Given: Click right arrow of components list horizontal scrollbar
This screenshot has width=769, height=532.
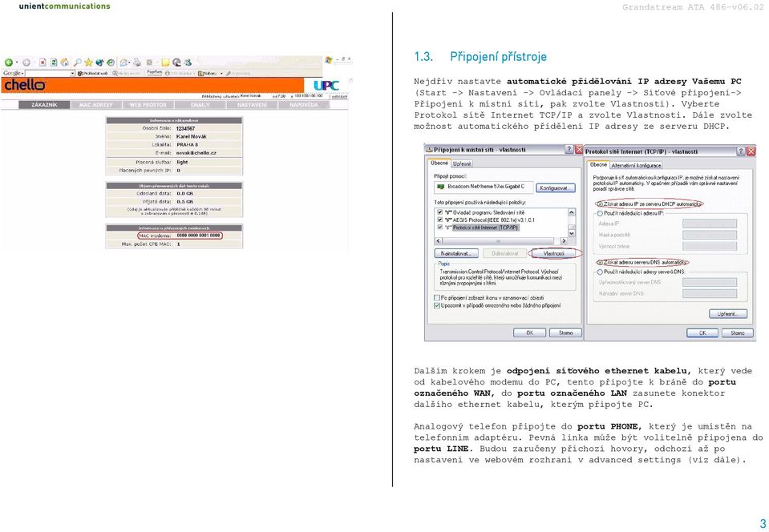Looking at the screenshot, I should (564, 240).
